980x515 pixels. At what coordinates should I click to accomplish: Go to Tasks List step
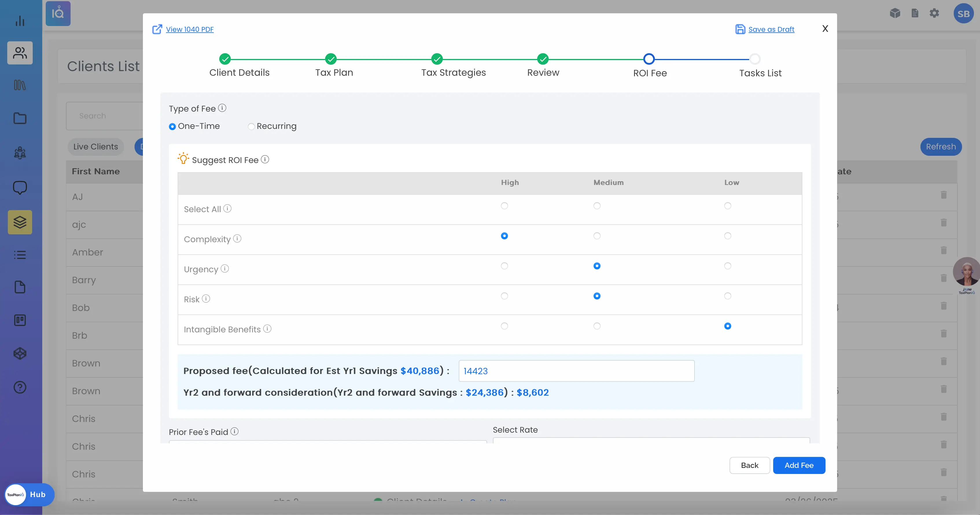click(x=755, y=59)
